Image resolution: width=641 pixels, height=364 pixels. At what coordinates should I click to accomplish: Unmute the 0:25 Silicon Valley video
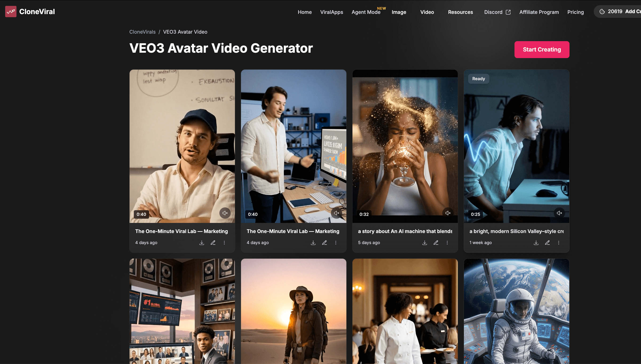point(559,213)
